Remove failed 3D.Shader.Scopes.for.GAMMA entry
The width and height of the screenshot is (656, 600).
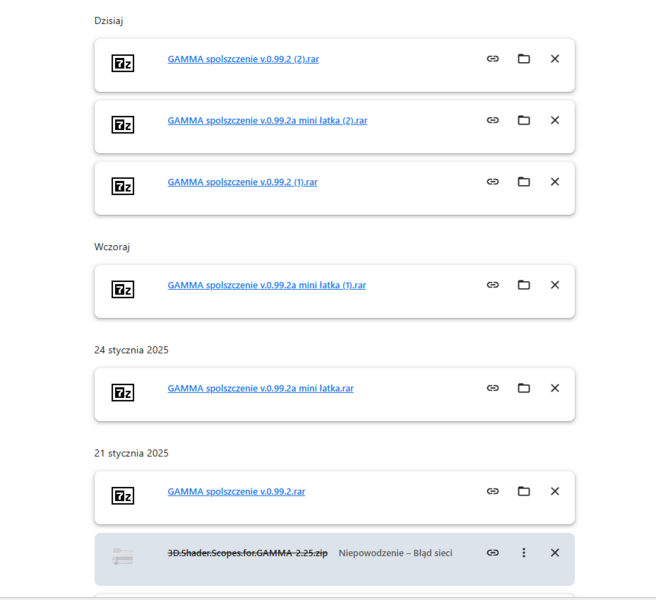click(555, 553)
